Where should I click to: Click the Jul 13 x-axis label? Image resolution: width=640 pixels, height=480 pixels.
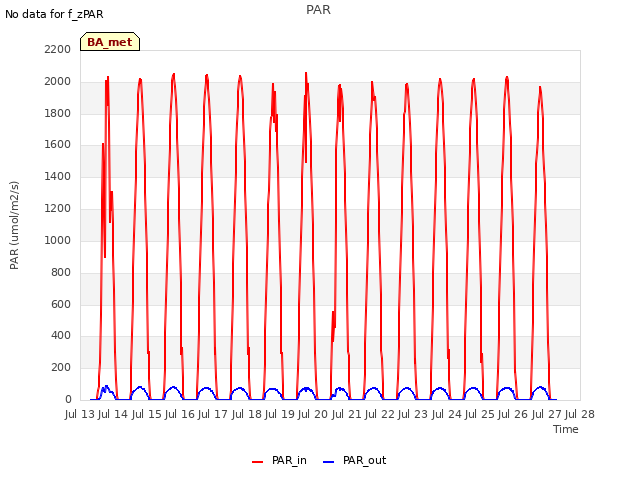click(x=80, y=414)
